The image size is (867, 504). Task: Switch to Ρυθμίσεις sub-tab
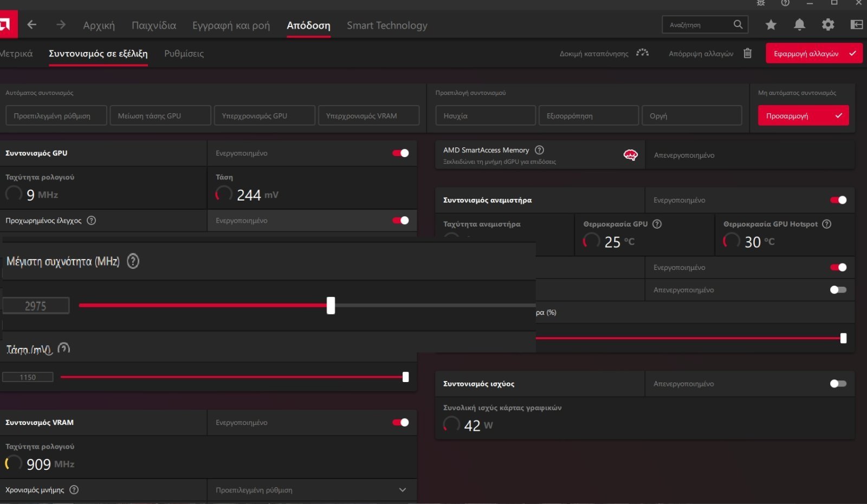(184, 53)
